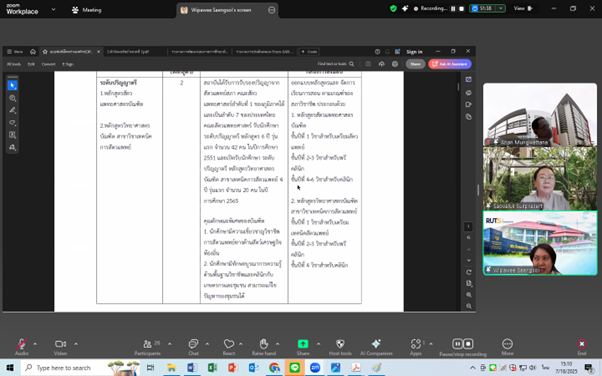This screenshot has height=376, width=602.
Task: Rotate the page with rotate icon
Action: 468,272
